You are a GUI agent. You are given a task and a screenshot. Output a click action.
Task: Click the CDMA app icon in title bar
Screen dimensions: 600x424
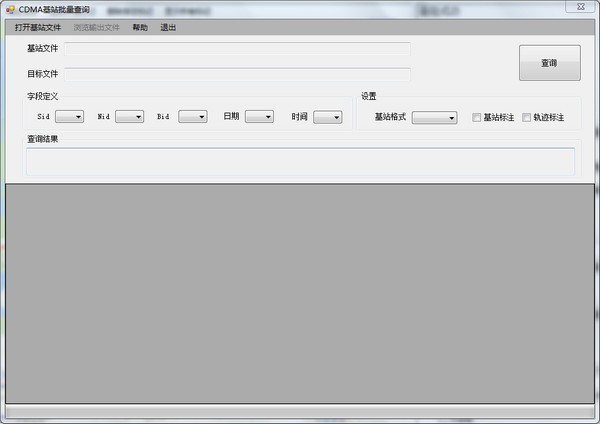pyautogui.click(x=10, y=10)
